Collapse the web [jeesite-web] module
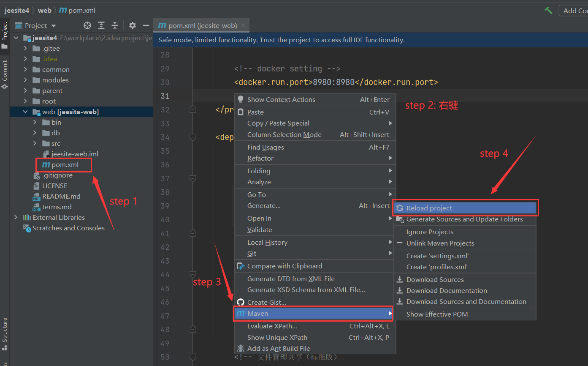The image size is (588, 366). [x=25, y=112]
